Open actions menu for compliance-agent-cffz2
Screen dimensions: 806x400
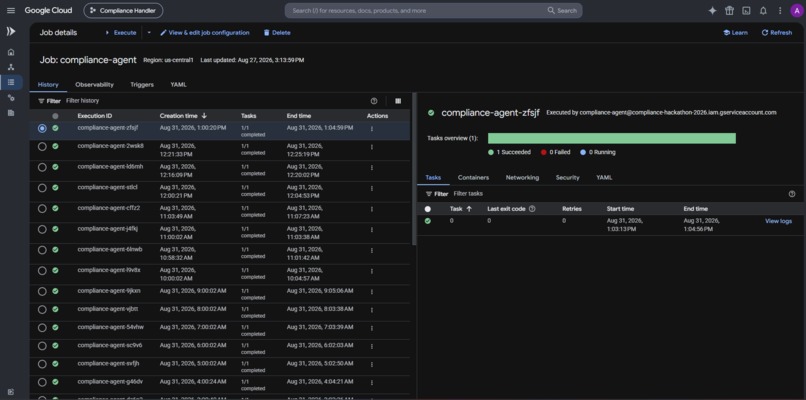point(372,209)
